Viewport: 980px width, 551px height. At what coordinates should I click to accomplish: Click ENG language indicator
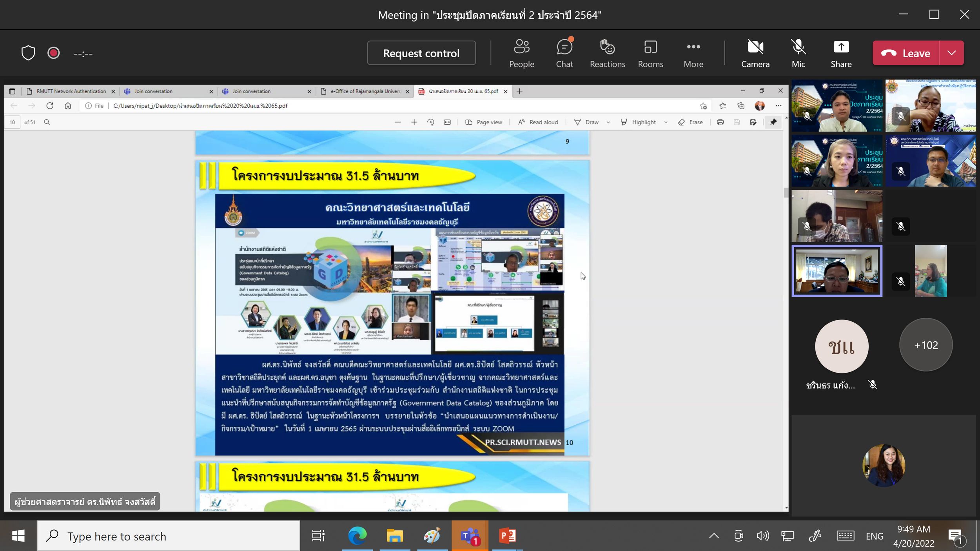874,536
